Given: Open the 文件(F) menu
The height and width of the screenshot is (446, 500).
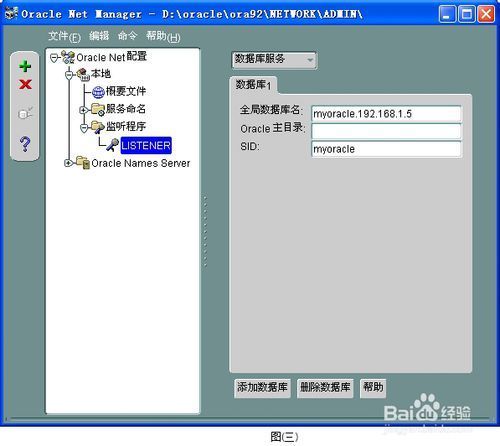Looking at the screenshot, I should tap(64, 36).
